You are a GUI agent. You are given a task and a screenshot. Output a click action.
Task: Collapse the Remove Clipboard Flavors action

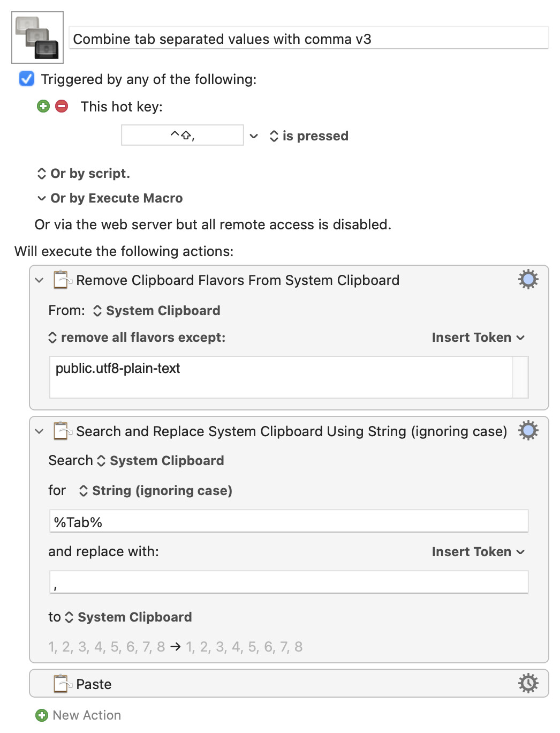[39, 280]
